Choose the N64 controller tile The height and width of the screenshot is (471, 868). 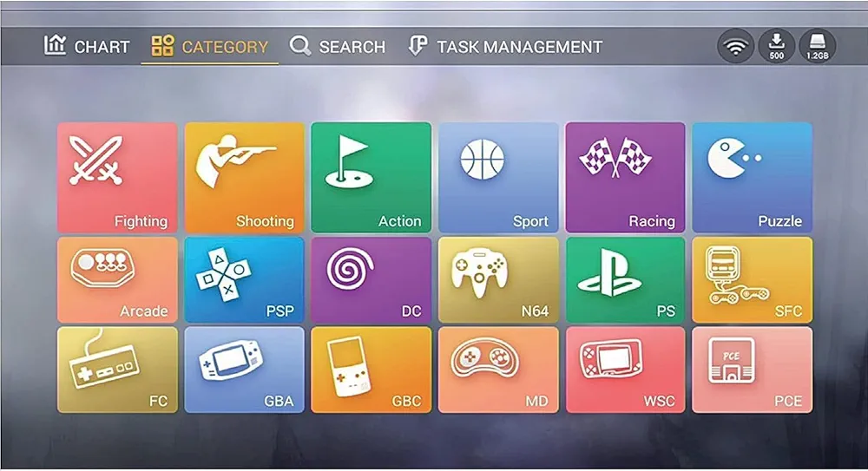pos(498,280)
